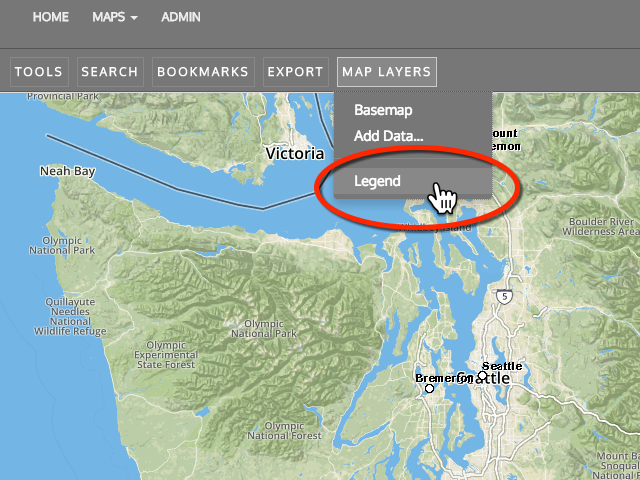Click the Olympic National Forest label
Screen dimensions: 640x480
pyautogui.click(x=284, y=428)
